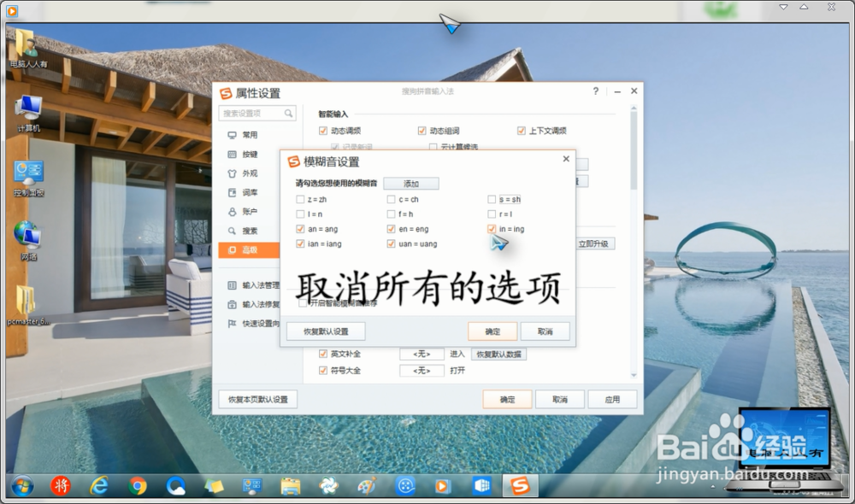The width and height of the screenshot is (855, 504).
Task: Switch to the 词库 settings category
Action: 249,192
